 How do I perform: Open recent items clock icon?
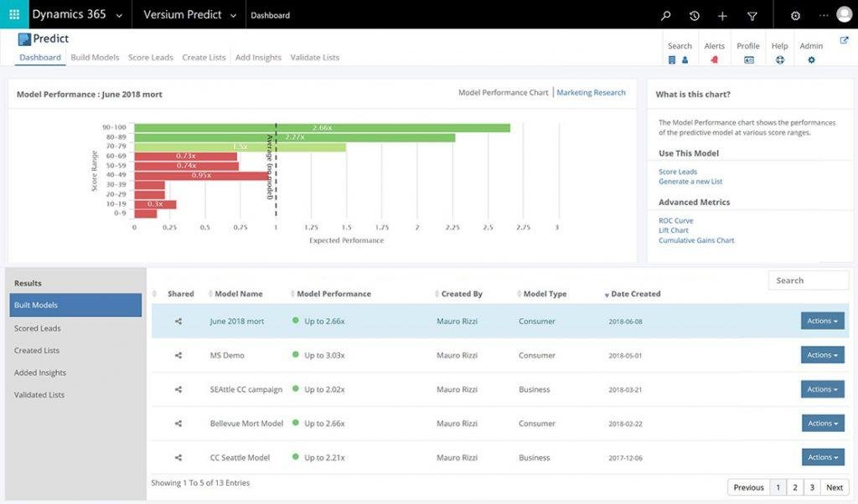[x=694, y=15]
